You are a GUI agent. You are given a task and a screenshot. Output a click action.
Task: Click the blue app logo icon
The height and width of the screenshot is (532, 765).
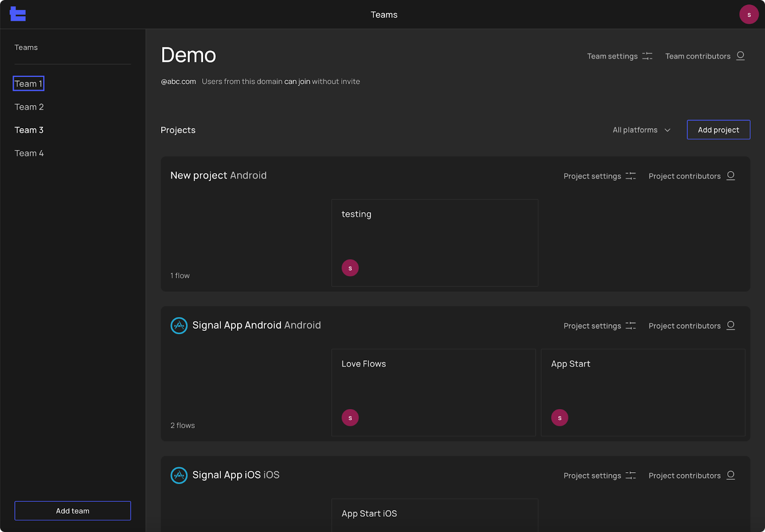[18, 14]
